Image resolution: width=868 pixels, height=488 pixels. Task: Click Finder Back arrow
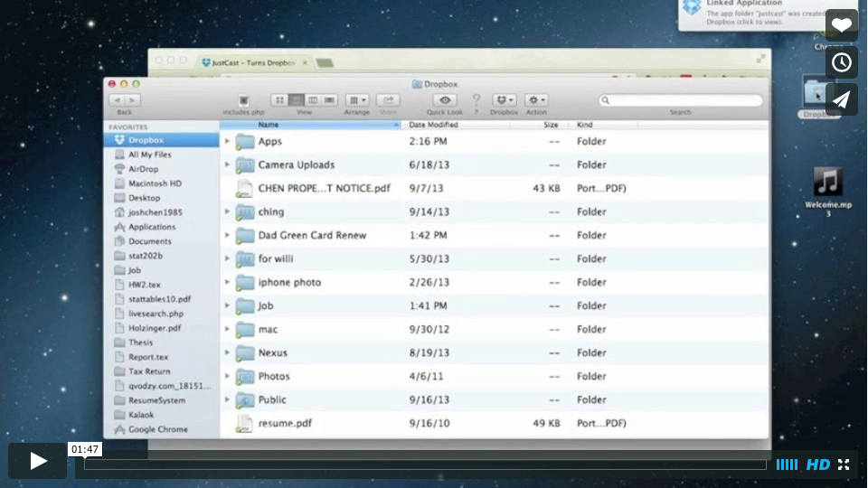click(x=118, y=100)
